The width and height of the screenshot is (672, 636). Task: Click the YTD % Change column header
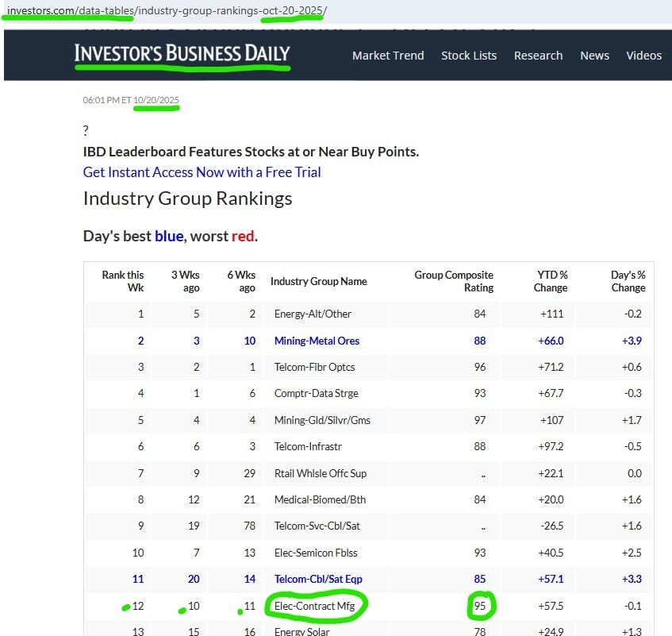pyautogui.click(x=551, y=281)
